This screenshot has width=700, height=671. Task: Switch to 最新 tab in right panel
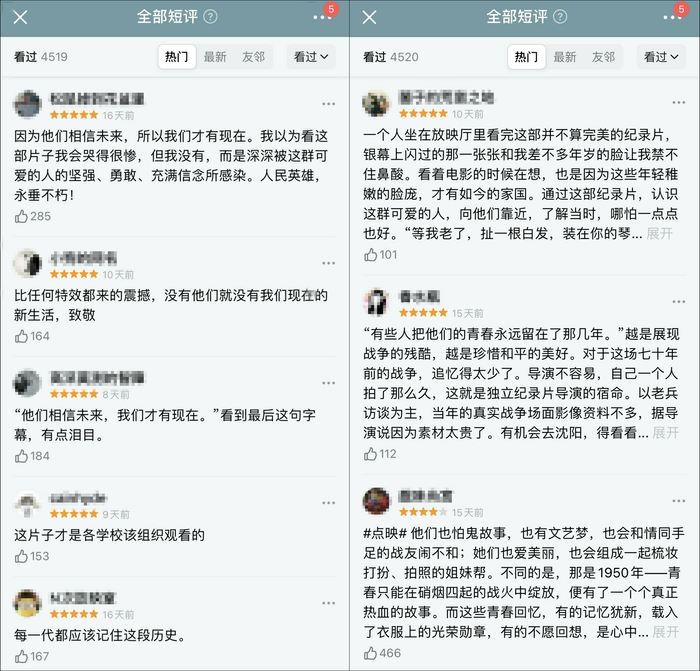(565, 57)
